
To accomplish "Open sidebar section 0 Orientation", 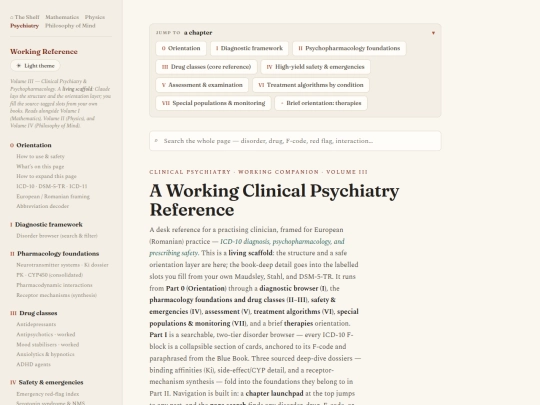I will [31, 145].
